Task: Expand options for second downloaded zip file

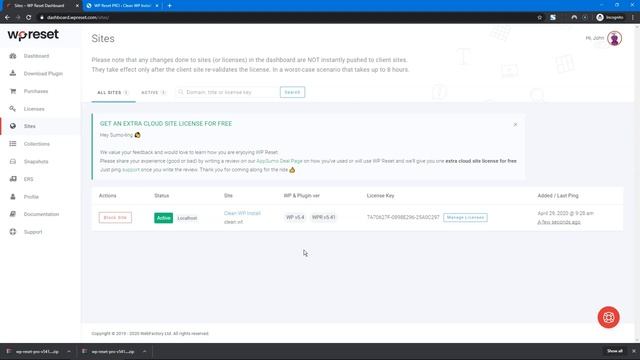Action: click(x=144, y=351)
